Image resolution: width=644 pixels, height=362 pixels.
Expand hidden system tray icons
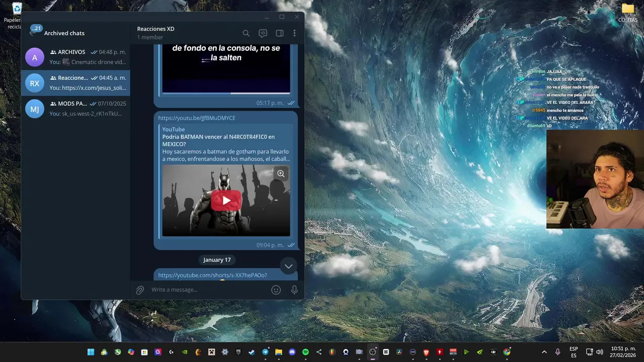[544, 352]
